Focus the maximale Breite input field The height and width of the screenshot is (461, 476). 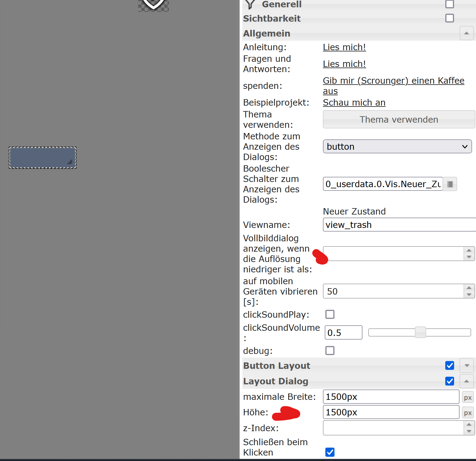pyautogui.click(x=391, y=397)
